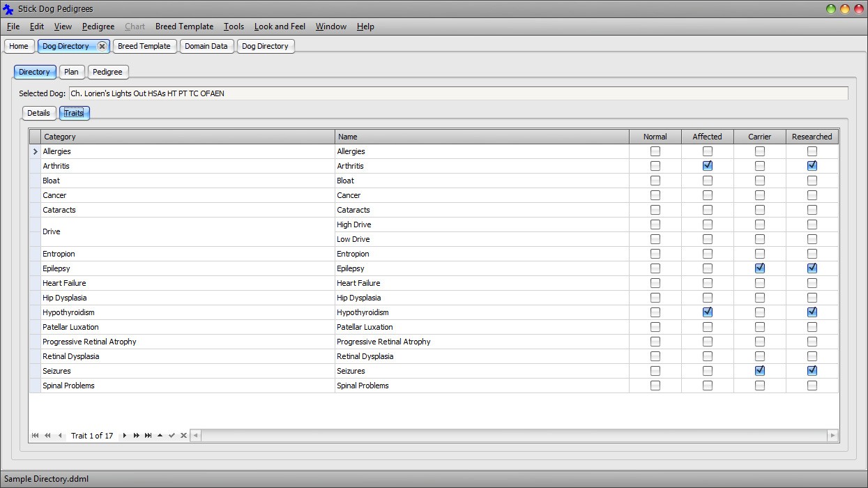868x488 pixels.
Task: Post the trait edit with the checkmark icon
Action: point(172,435)
